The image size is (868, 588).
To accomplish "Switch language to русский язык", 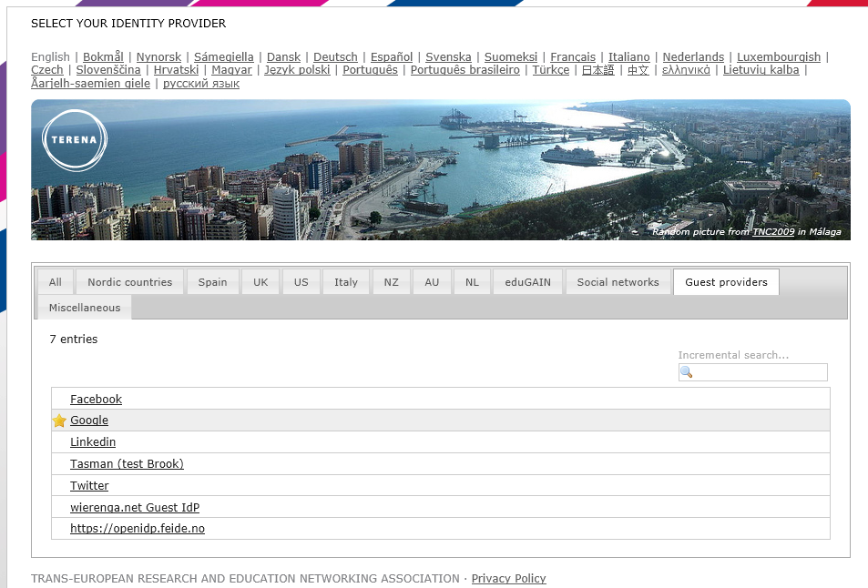I will (x=201, y=83).
